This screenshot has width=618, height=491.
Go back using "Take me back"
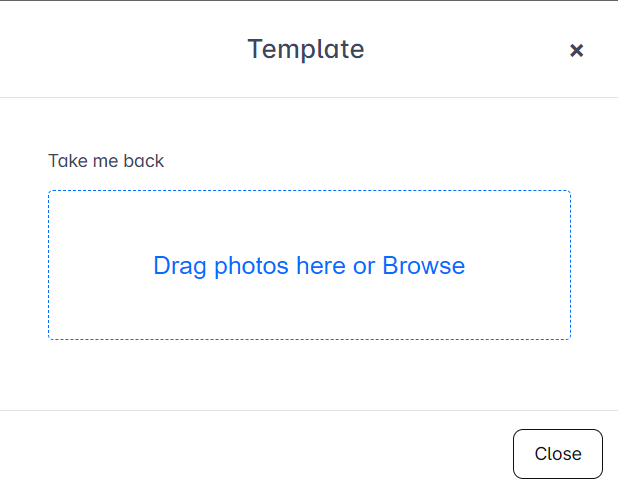pyautogui.click(x=106, y=160)
